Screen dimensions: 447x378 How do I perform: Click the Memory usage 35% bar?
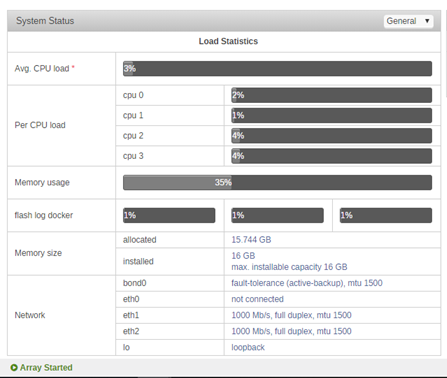pyautogui.click(x=277, y=183)
